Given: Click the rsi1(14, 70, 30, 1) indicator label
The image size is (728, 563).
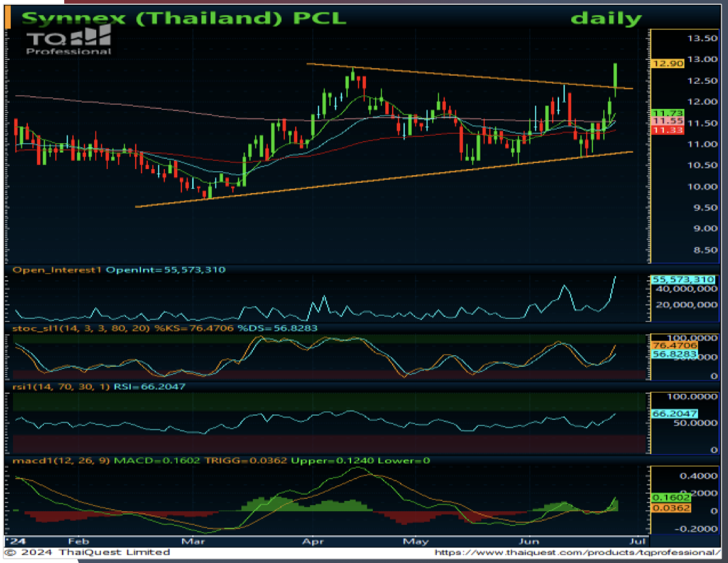Looking at the screenshot, I should click(61, 386).
